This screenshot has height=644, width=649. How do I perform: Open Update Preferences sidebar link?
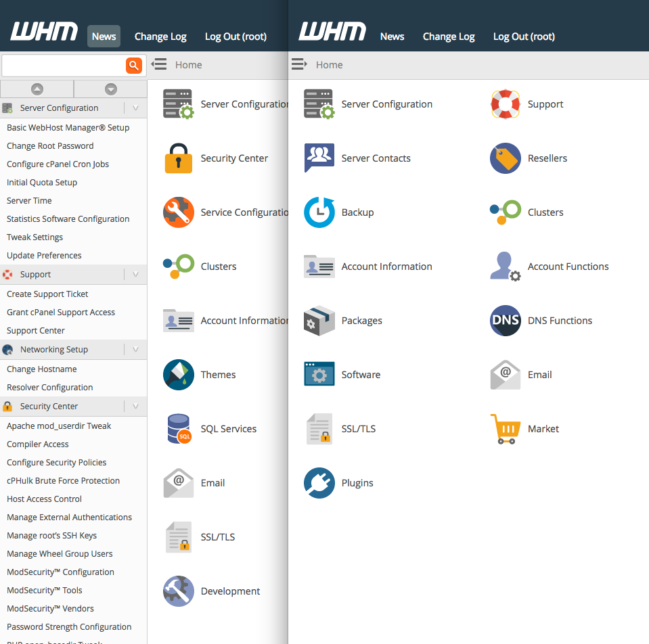tap(44, 255)
